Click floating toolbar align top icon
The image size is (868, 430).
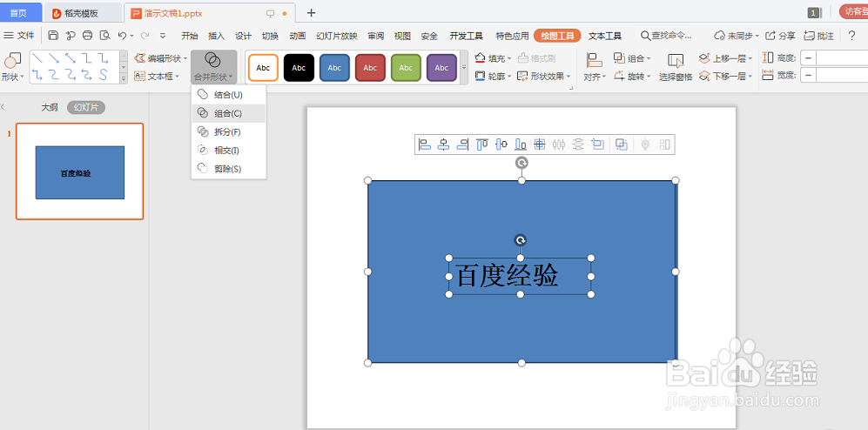[482, 144]
